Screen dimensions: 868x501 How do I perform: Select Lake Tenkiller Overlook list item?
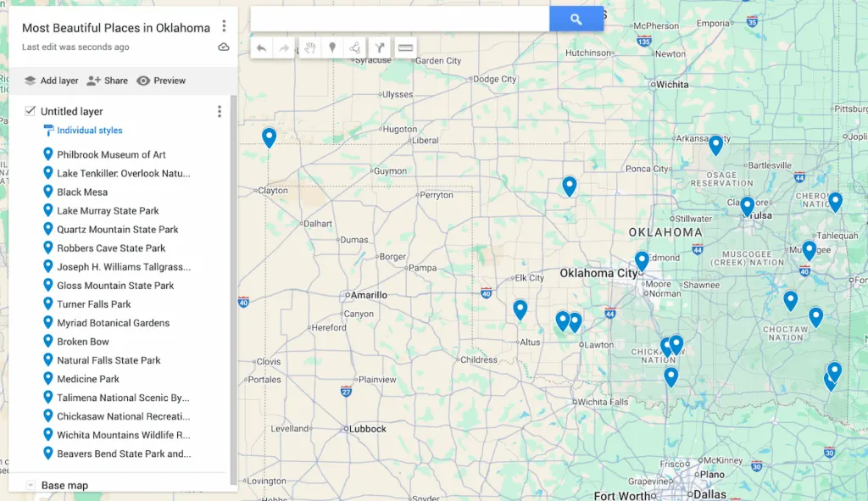[124, 173]
